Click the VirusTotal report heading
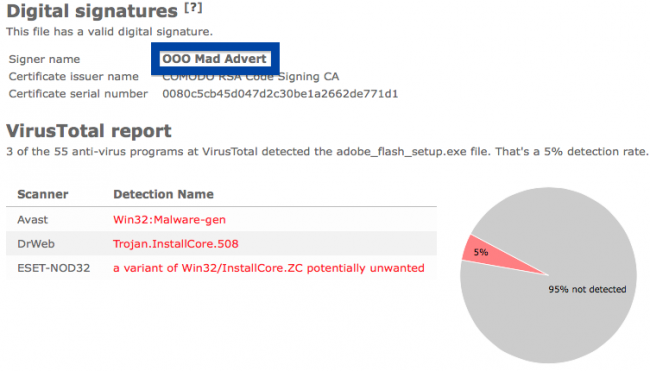Viewport: 650px width, 371px height. (89, 131)
